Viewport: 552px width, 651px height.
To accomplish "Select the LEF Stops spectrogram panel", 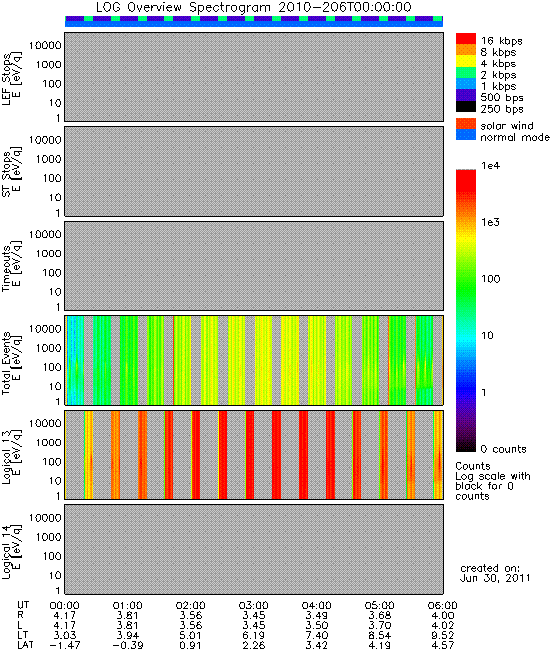I will point(254,77).
